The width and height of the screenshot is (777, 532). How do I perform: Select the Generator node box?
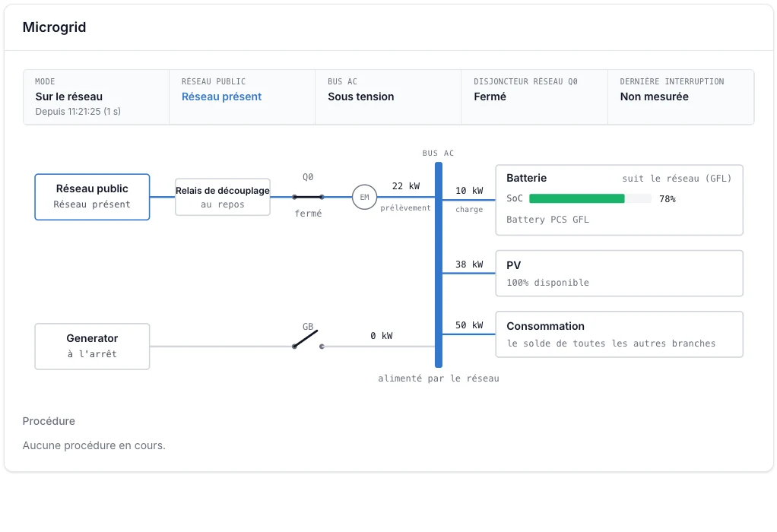pyautogui.click(x=92, y=347)
